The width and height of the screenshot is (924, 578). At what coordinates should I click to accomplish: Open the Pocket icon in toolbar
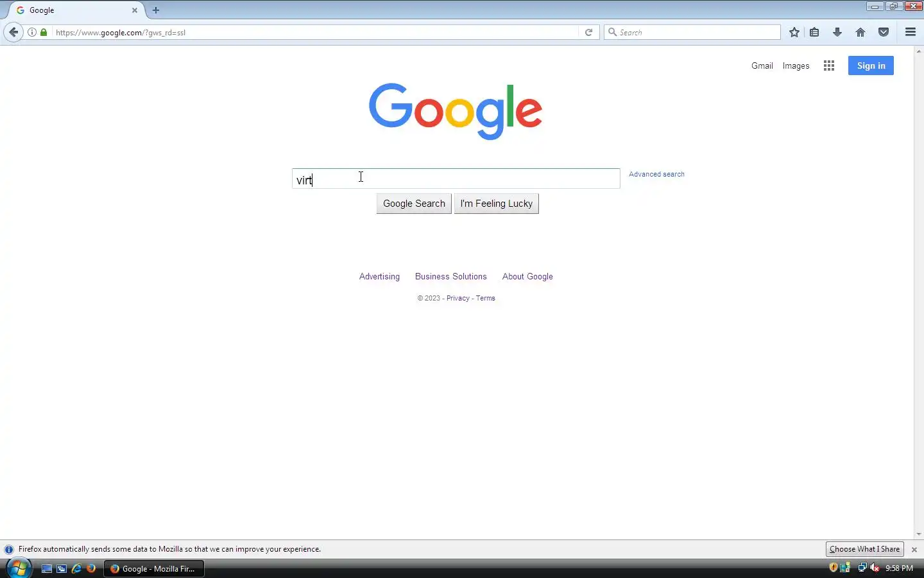click(884, 32)
